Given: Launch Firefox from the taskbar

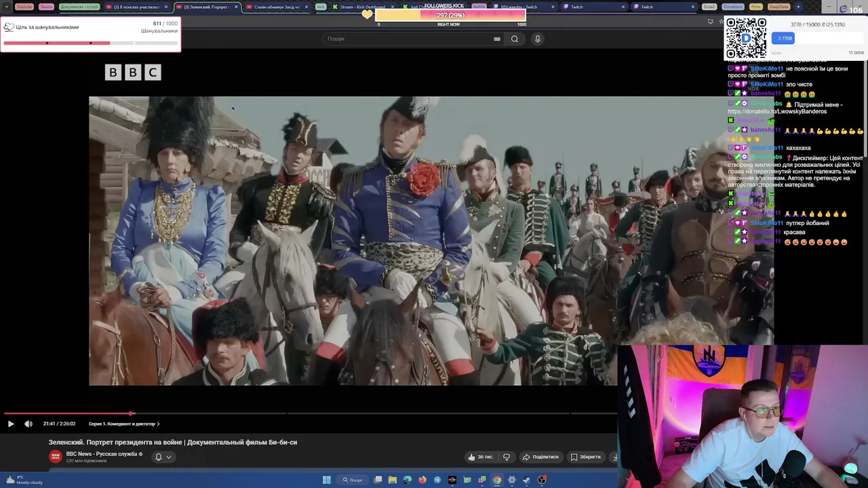Looking at the screenshot, I should tap(422, 480).
